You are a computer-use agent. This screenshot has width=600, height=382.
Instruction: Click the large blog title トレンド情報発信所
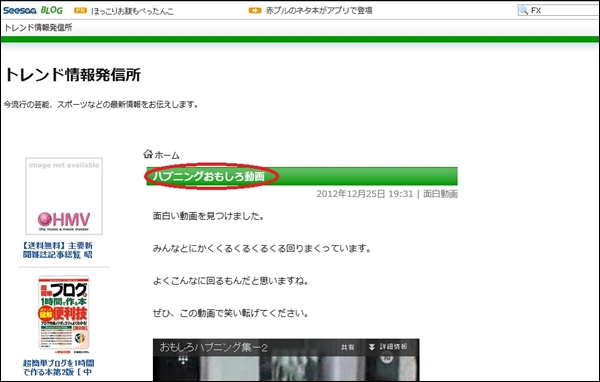tap(73, 75)
